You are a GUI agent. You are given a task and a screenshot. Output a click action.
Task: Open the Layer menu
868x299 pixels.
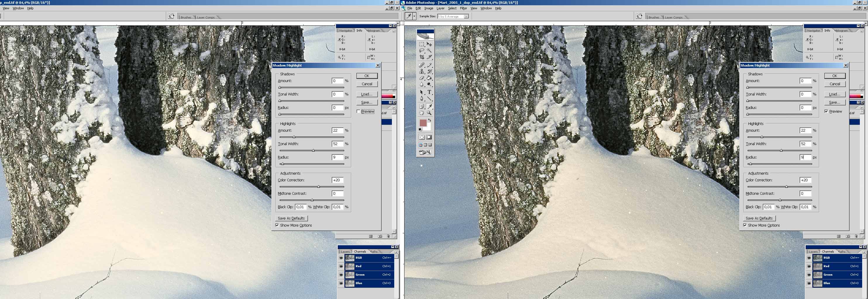[440, 8]
